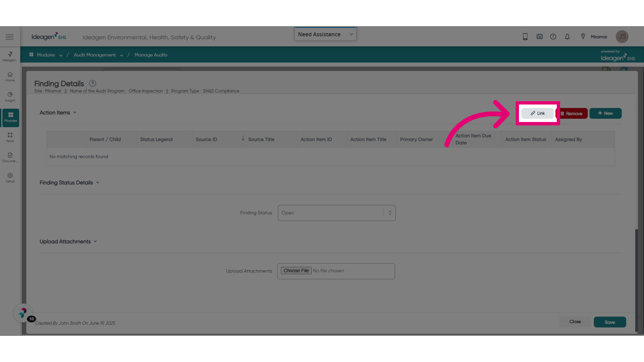Screen dimensions: 644x362
Task: Click the dialog vertical scrollbar
Action: tap(636, 280)
